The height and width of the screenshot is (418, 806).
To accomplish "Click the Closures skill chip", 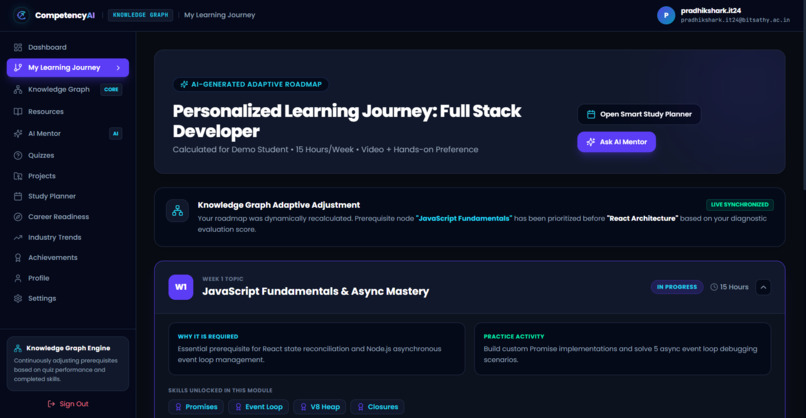I will tap(377, 407).
